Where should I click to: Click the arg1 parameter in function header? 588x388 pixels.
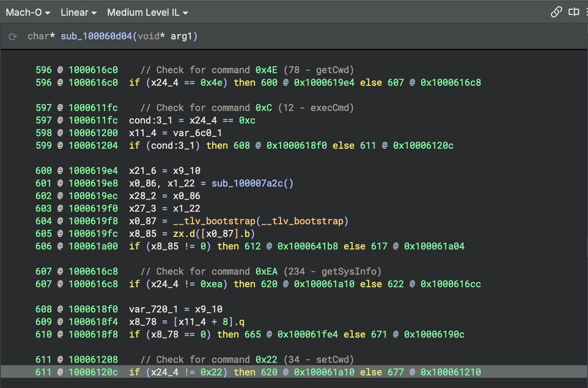(181, 36)
